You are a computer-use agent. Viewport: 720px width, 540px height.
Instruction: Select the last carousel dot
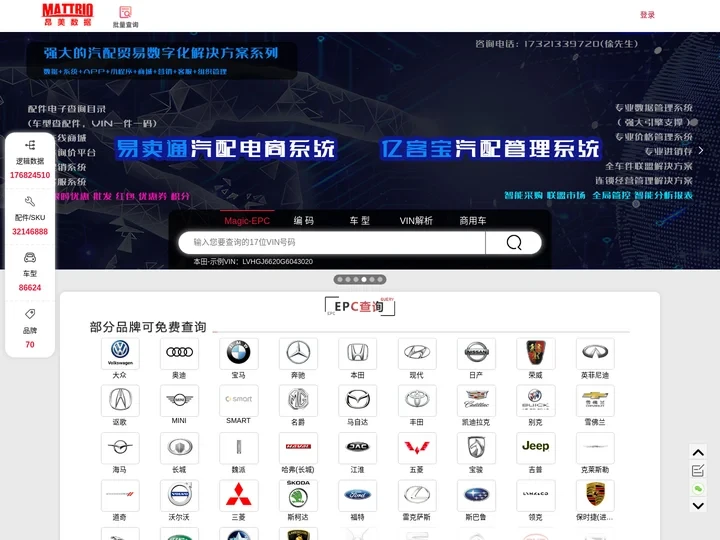380,279
